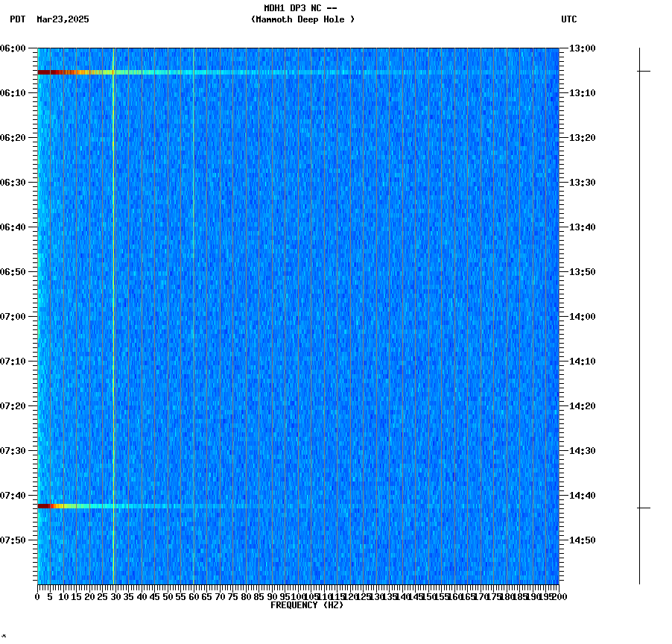Click the PDT Mar23,2025 date label
This screenshot has width=672, height=644.
tap(48, 20)
